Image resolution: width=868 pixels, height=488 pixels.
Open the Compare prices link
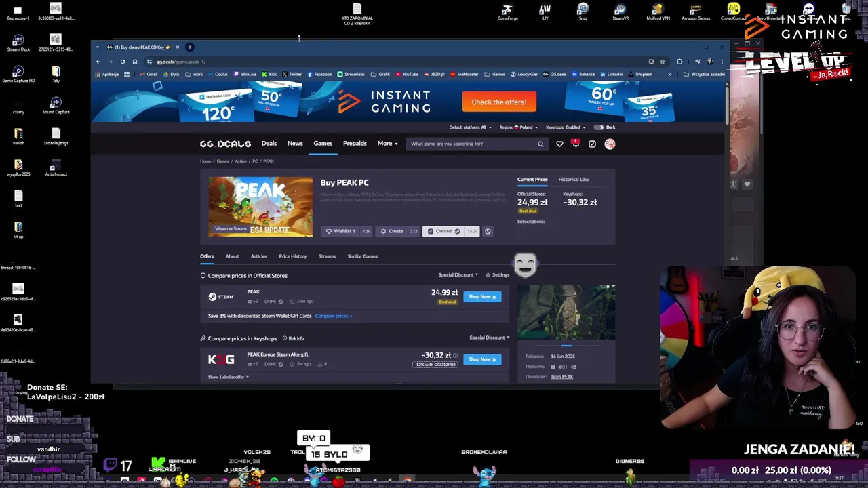pyautogui.click(x=333, y=316)
